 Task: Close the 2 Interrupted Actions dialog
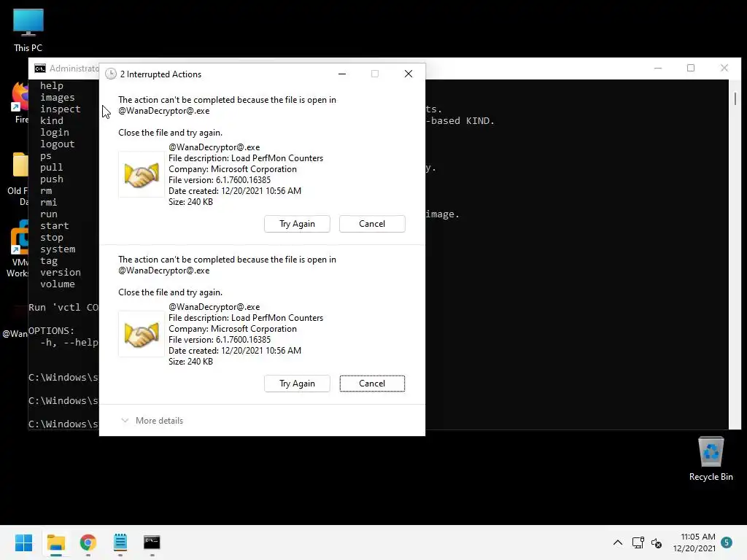tap(409, 74)
